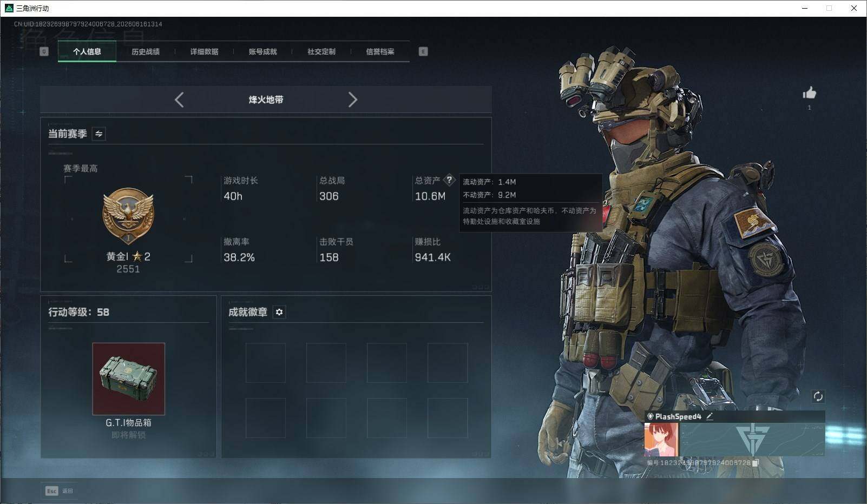Viewport: 867px width, 504px height.
Task: Click the player banner card with the G.T.I. logo
Action: 753,440
